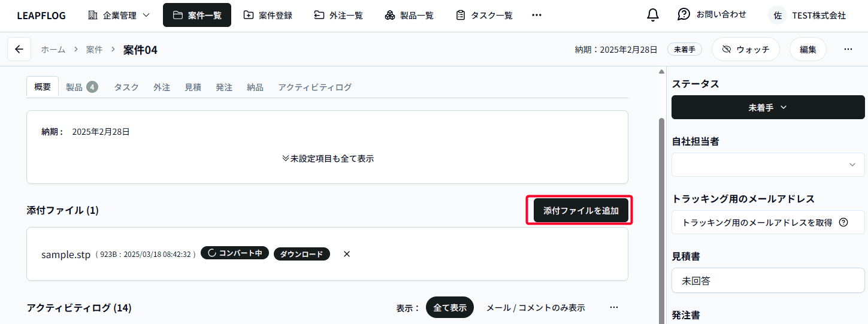
Task: Click the user avatar icon
Action: [778, 16]
